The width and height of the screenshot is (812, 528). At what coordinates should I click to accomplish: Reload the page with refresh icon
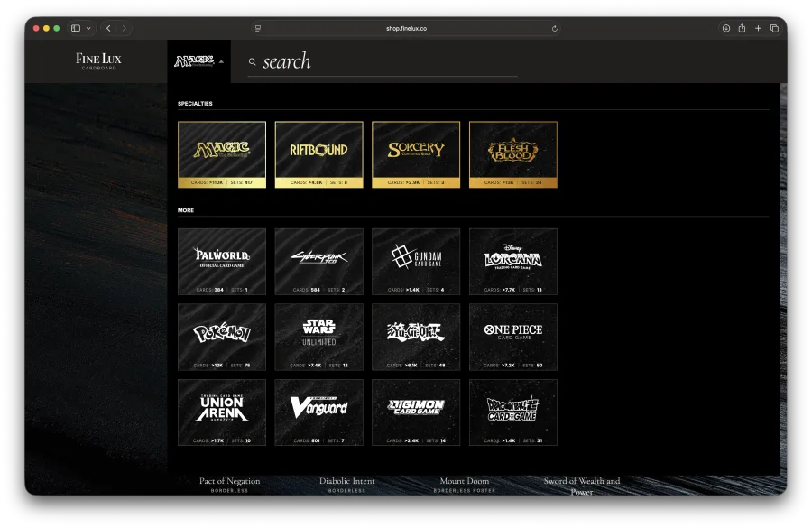click(555, 29)
